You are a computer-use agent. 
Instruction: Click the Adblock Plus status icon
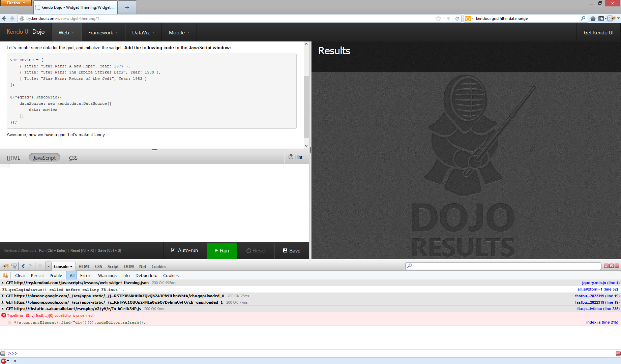pyautogui.click(x=4, y=361)
